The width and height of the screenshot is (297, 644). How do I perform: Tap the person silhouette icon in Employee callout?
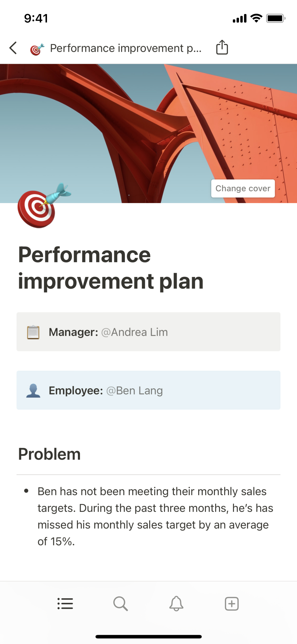pyautogui.click(x=33, y=391)
